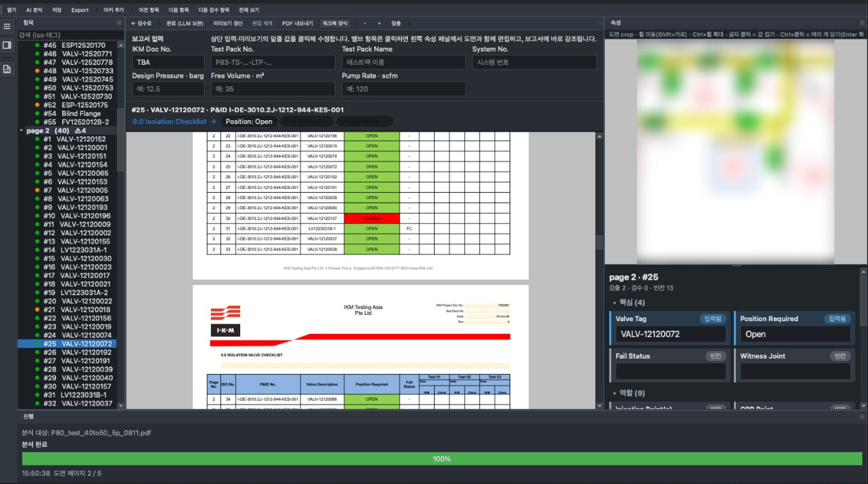Zoom in with the plus button

click(379, 24)
